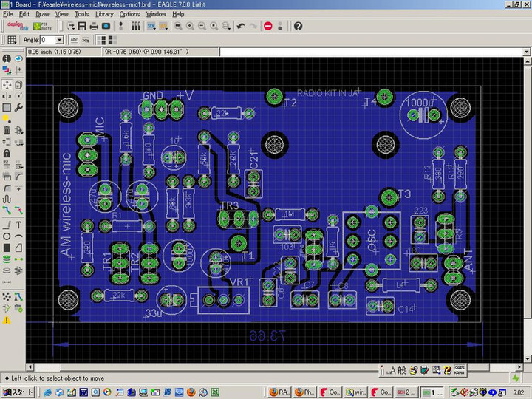Click the Windows Start button on the taskbar
The height and width of the screenshot is (399, 532).
pos(18,392)
